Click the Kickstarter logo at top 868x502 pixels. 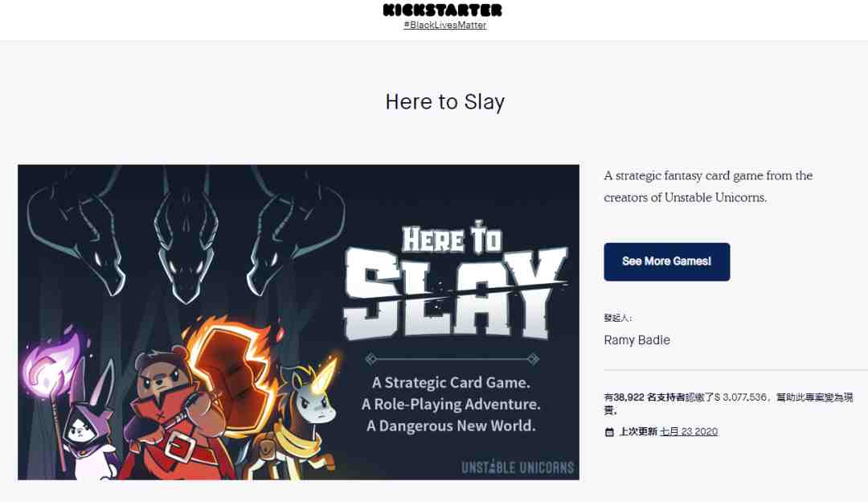click(x=442, y=10)
